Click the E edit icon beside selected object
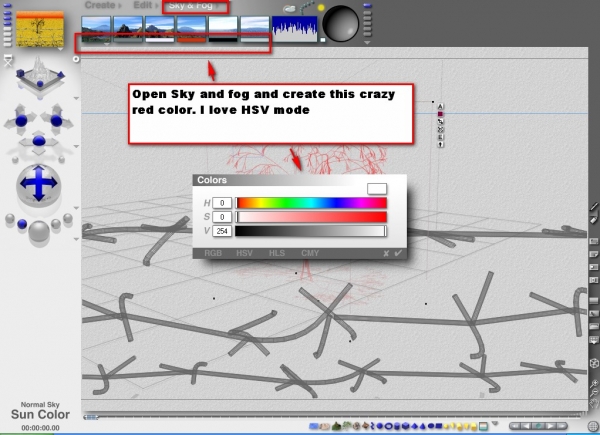Viewport: 600px width, 435px height. pos(440,137)
